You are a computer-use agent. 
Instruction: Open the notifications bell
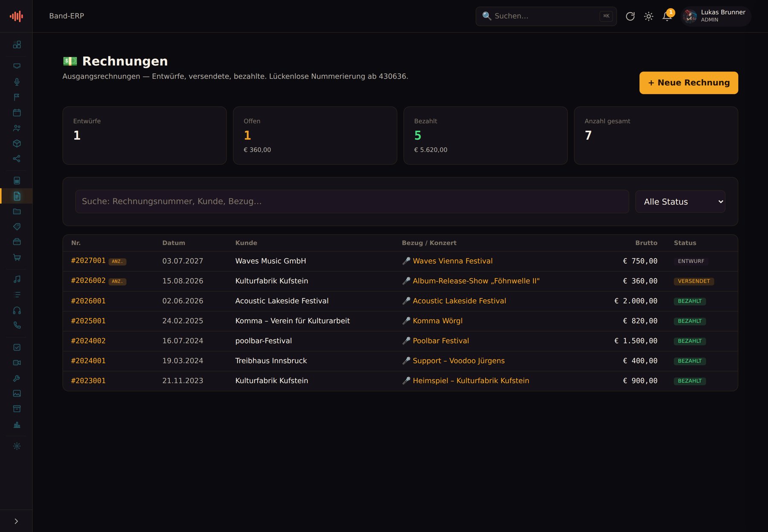667,16
